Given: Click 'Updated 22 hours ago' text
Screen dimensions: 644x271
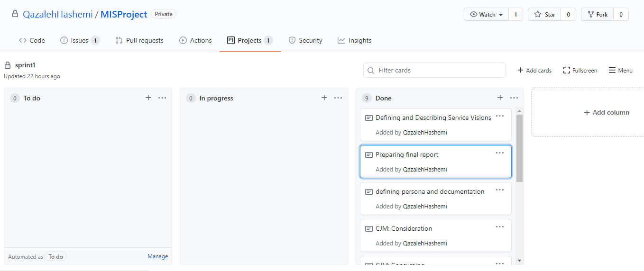Looking at the screenshot, I should point(32,76).
